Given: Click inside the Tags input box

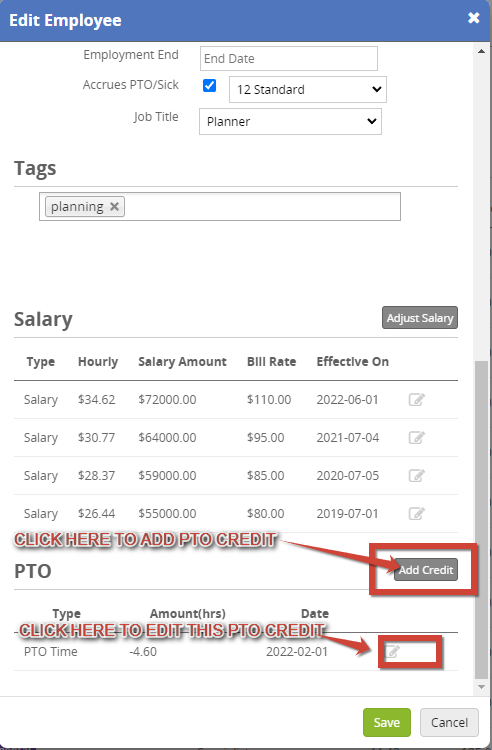Looking at the screenshot, I should (262, 207).
